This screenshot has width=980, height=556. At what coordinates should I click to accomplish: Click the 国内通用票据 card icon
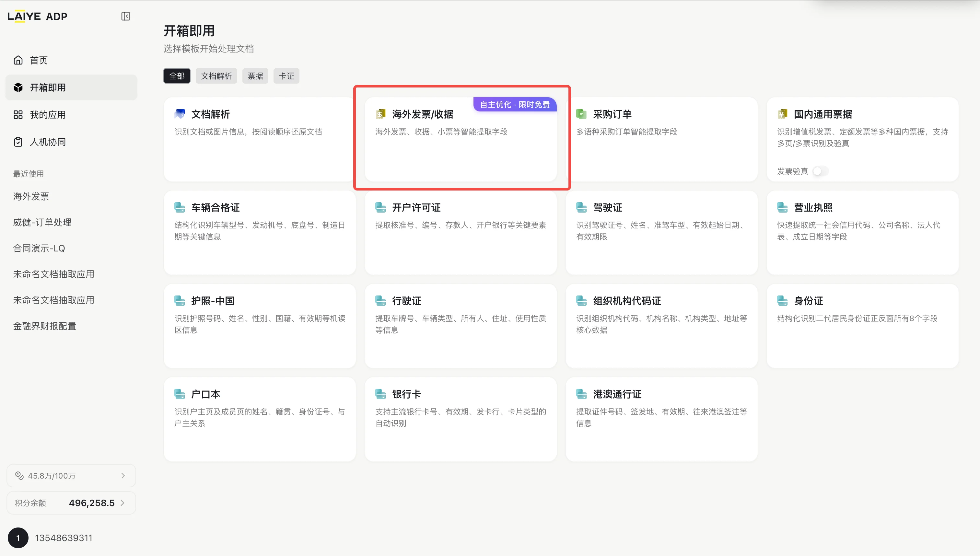point(782,114)
